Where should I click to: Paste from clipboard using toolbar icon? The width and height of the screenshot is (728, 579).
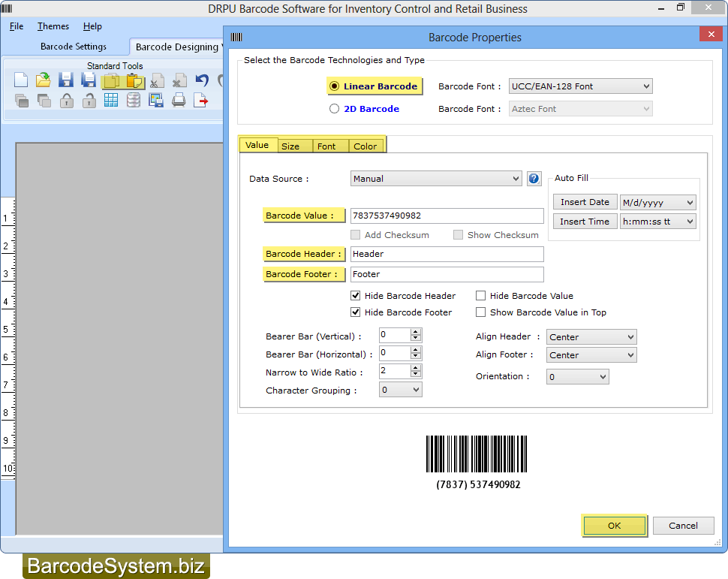134,81
